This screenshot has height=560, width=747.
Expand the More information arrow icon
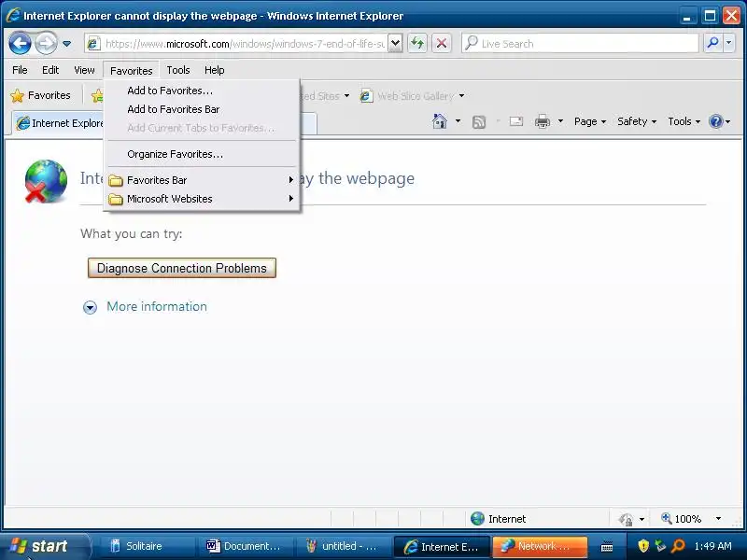point(90,307)
